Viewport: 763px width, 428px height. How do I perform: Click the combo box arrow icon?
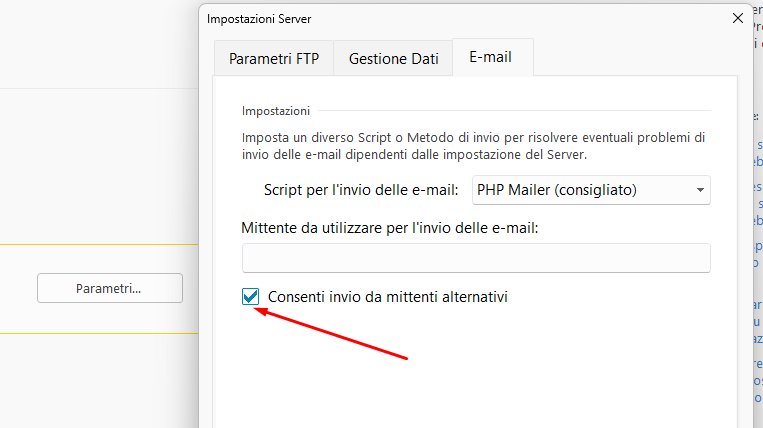[700, 189]
